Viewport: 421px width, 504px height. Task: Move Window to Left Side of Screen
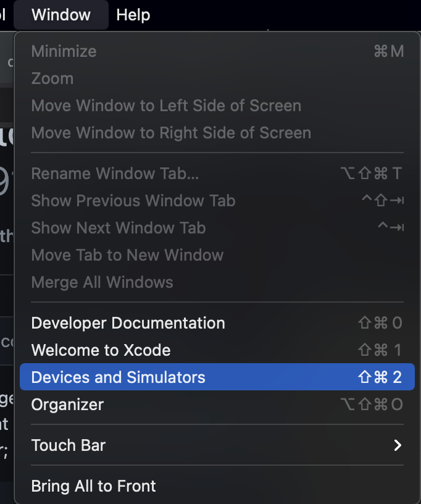(166, 106)
